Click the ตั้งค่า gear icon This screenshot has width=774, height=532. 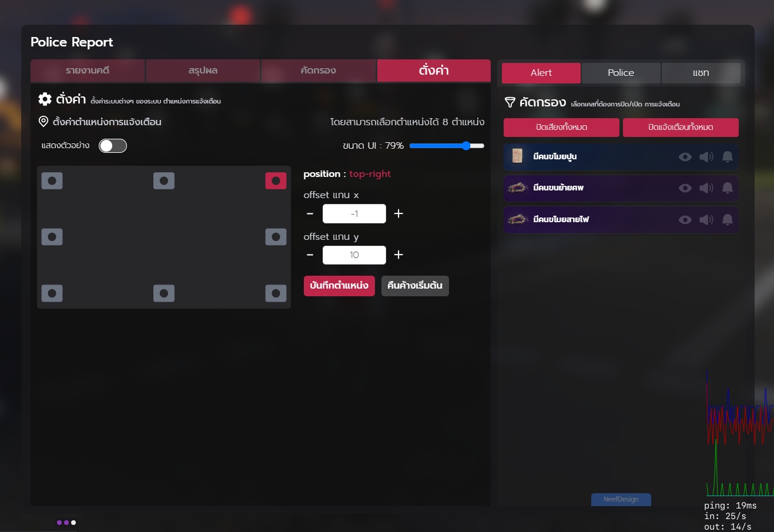[45, 99]
